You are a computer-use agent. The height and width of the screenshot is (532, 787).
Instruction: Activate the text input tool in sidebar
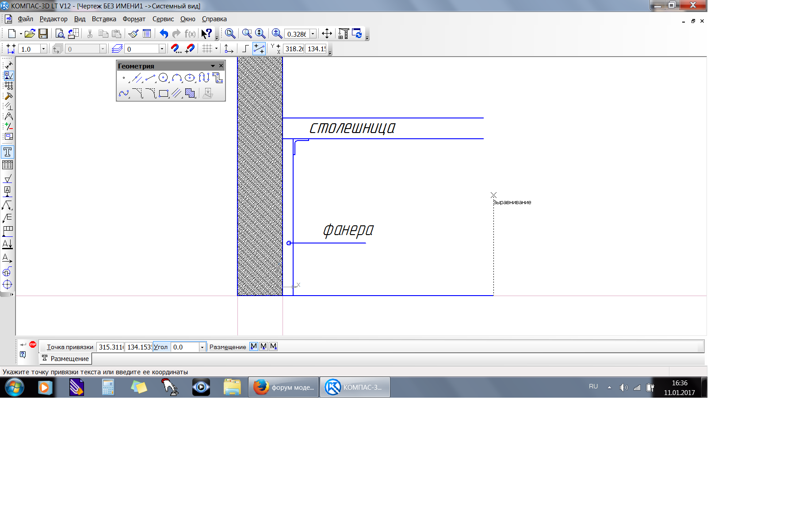8,152
